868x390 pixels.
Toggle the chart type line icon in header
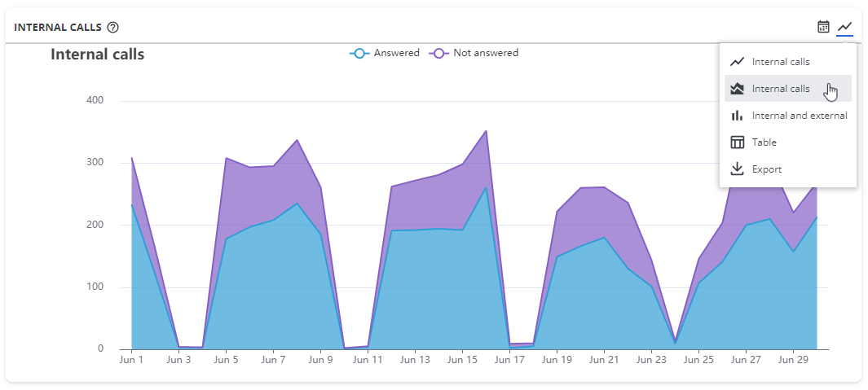click(x=845, y=27)
